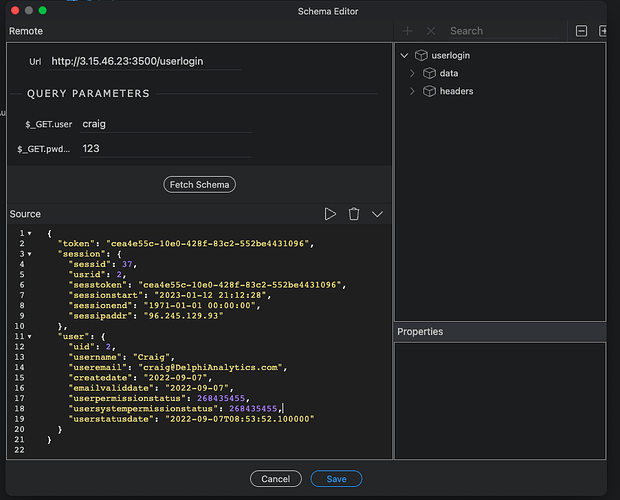
Task: Click the Fetch Schema button
Action: point(200,185)
